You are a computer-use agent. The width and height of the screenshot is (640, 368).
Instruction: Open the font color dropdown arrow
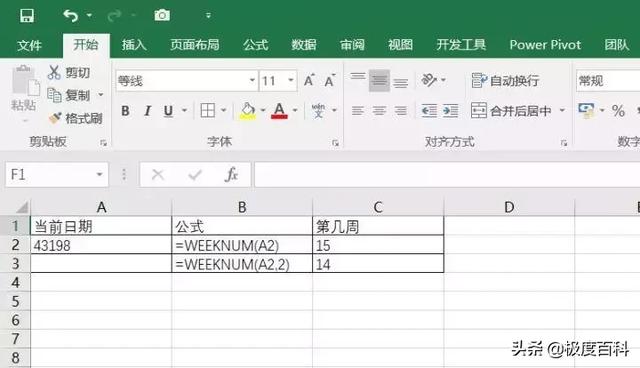click(295, 111)
